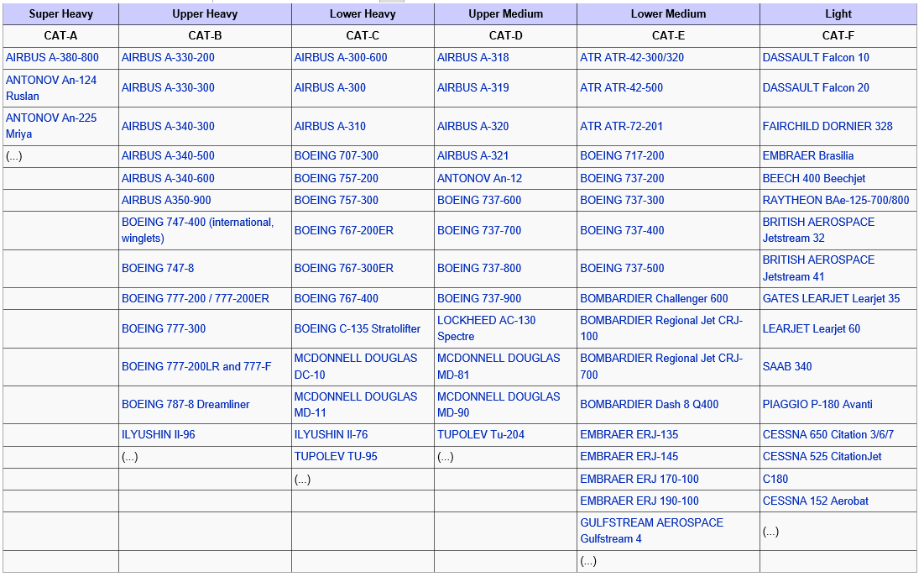This screenshot has height=577, width=924.
Task: Open the BOEING 707-300 link
Action: click(x=337, y=155)
